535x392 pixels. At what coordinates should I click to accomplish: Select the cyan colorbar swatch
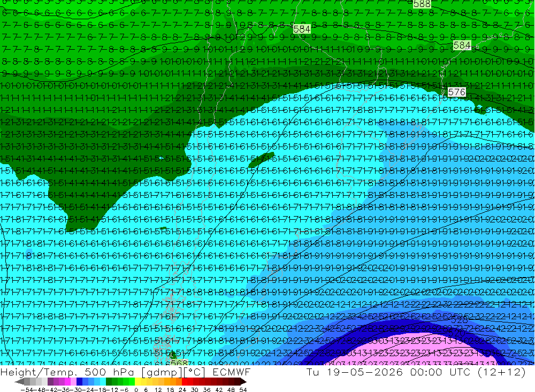coord(103,382)
